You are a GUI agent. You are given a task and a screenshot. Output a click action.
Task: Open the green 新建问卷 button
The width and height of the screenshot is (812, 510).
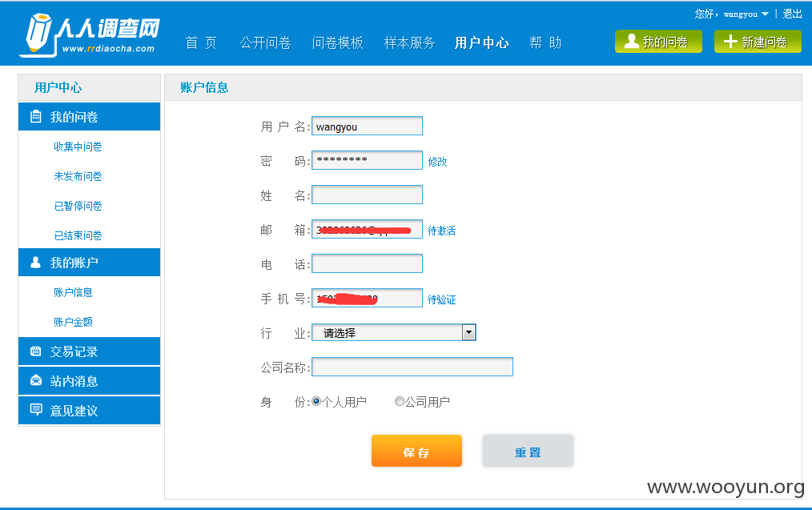click(x=758, y=42)
